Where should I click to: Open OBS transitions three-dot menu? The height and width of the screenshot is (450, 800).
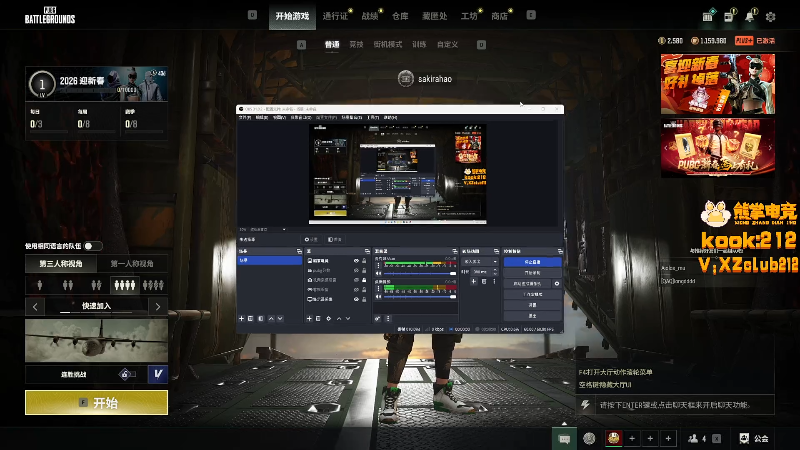click(x=494, y=281)
